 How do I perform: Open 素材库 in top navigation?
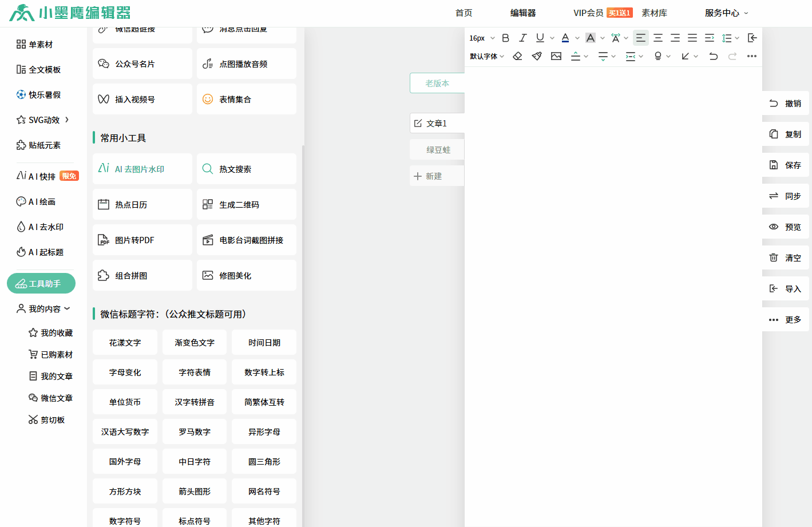[654, 13]
